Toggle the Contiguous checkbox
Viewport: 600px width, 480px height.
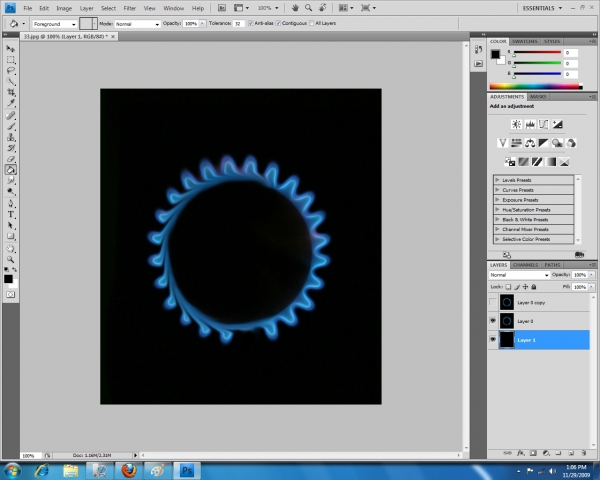tap(278, 23)
